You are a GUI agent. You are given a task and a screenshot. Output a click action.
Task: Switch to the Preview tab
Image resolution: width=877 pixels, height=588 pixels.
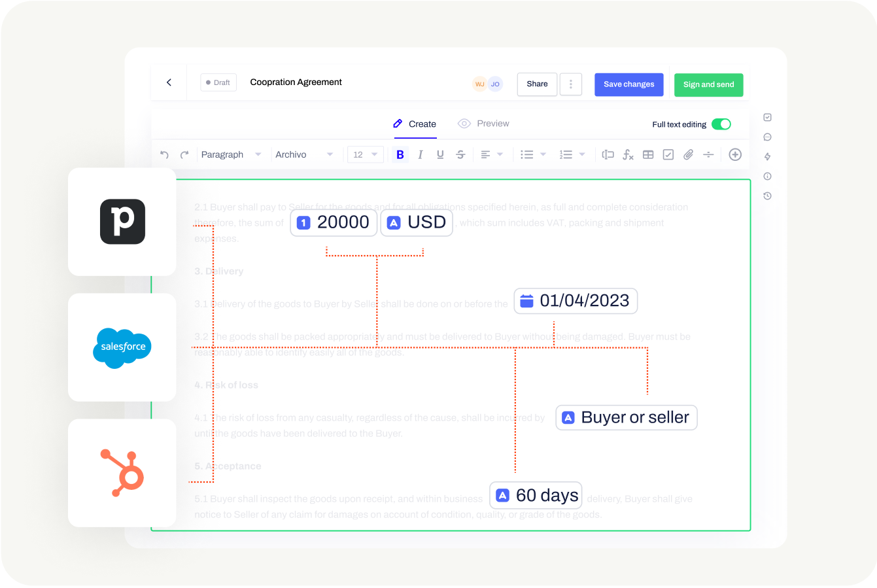click(x=484, y=123)
